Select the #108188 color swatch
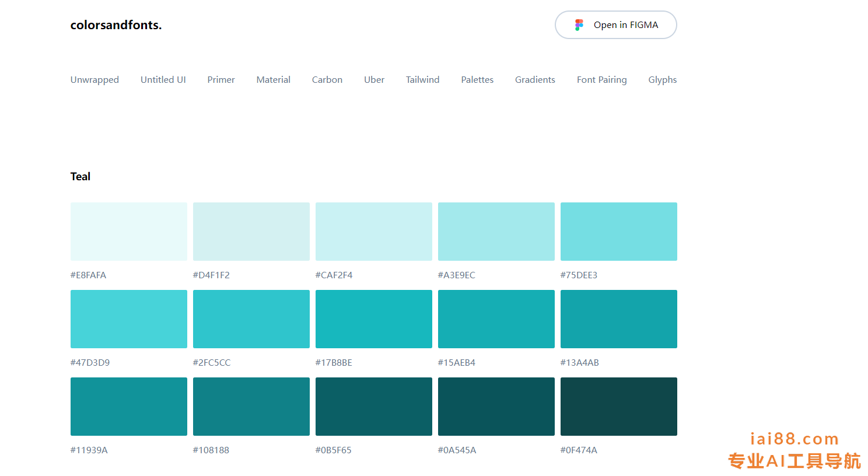The height and width of the screenshot is (476, 868). [x=251, y=407]
